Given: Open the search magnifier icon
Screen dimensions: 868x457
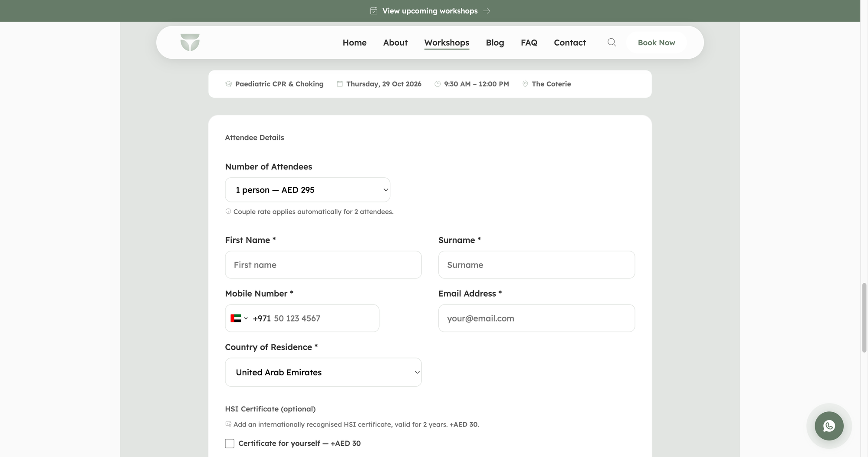Looking at the screenshot, I should pyautogui.click(x=612, y=42).
